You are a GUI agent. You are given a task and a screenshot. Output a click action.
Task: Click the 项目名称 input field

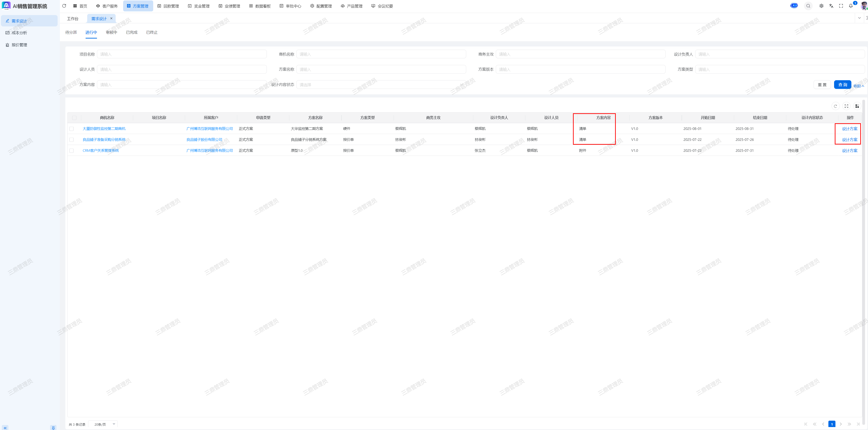[182, 54]
